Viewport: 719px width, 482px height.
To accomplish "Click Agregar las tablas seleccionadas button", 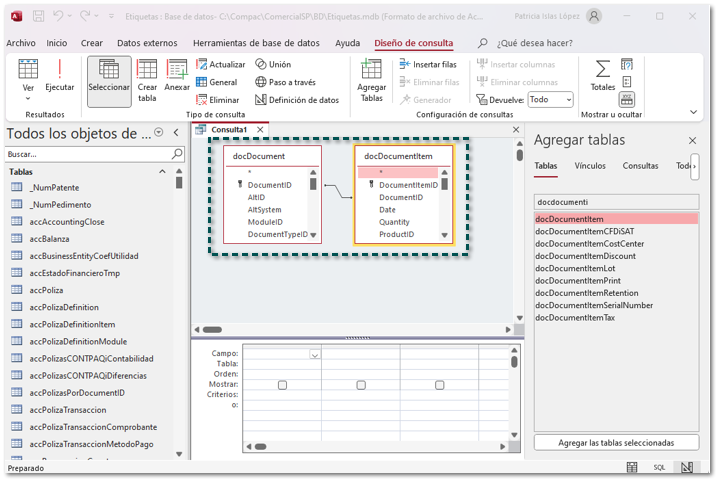I will pos(615,442).
